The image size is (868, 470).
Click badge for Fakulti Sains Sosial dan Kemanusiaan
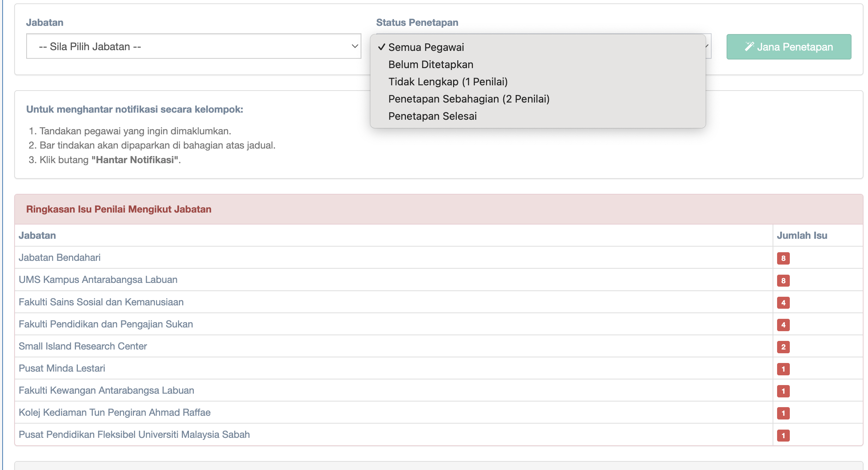783,303
